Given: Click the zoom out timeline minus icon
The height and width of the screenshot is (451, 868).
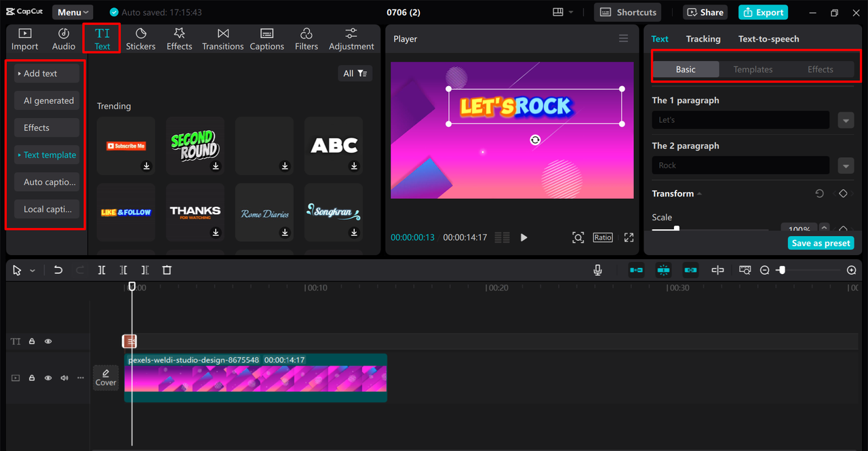Looking at the screenshot, I should coord(764,270).
